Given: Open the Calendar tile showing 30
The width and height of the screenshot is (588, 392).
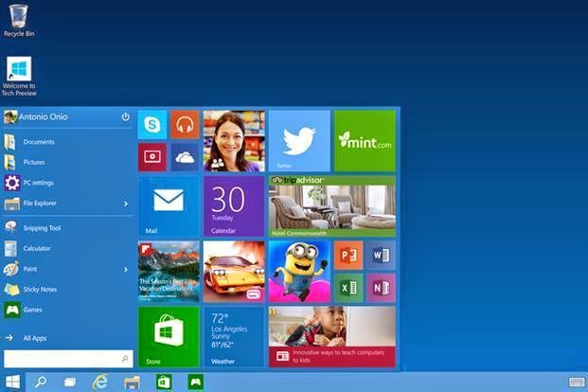Looking at the screenshot, I should tap(234, 206).
